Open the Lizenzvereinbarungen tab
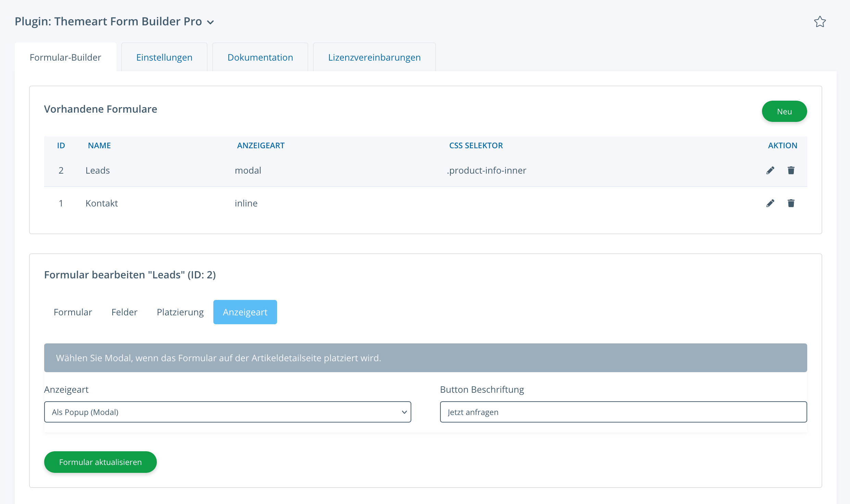 (374, 57)
